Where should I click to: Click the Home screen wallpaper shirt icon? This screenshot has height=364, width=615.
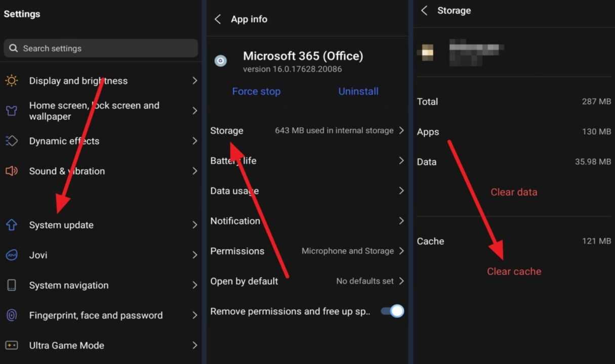pos(11,111)
